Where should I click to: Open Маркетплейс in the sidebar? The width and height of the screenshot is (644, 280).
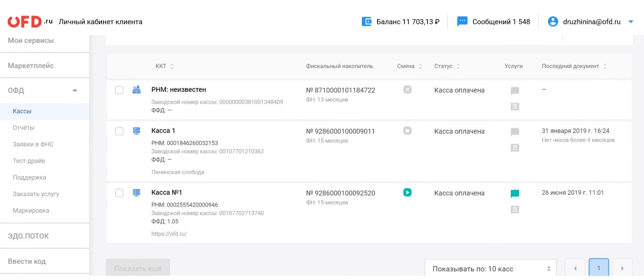31,66
